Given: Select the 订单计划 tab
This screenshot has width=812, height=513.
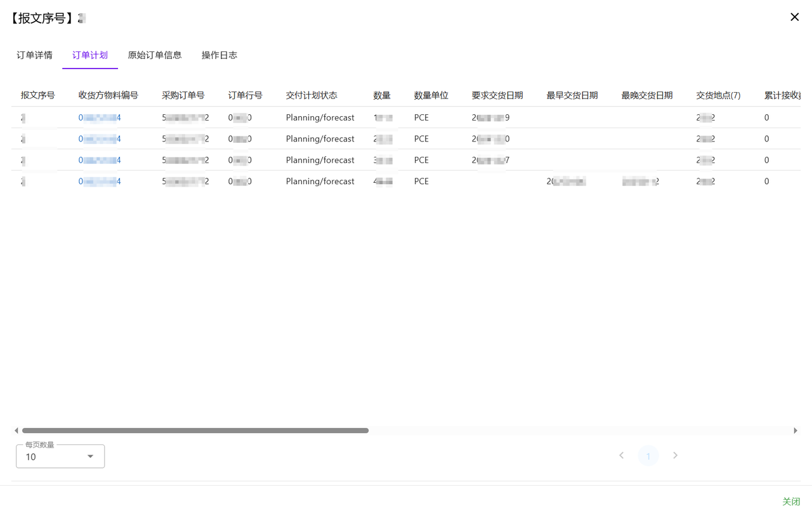Looking at the screenshot, I should pos(90,55).
